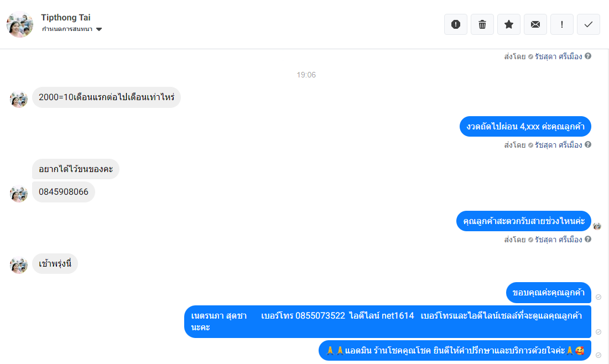Open help icon beside top sender label
Image resolution: width=609 pixels, height=364 pixels.
point(588,56)
